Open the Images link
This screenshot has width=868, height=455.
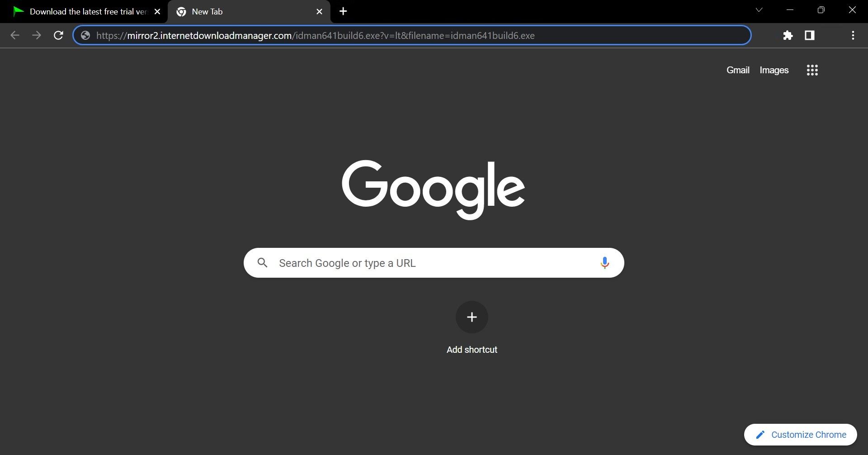774,70
